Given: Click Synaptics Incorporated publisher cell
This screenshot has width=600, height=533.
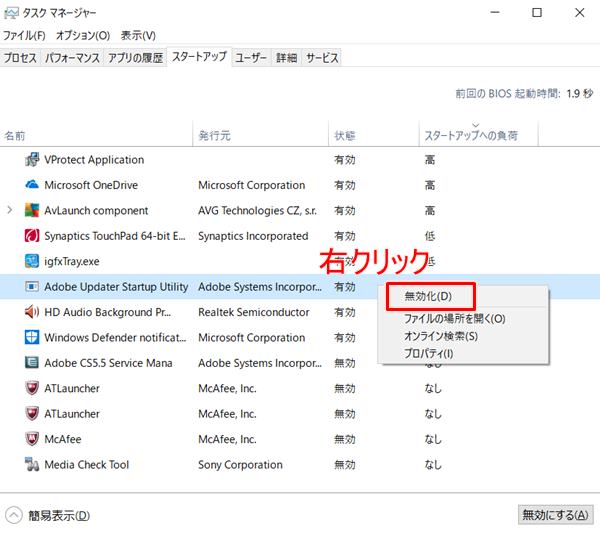Looking at the screenshot, I should pos(253,236).
